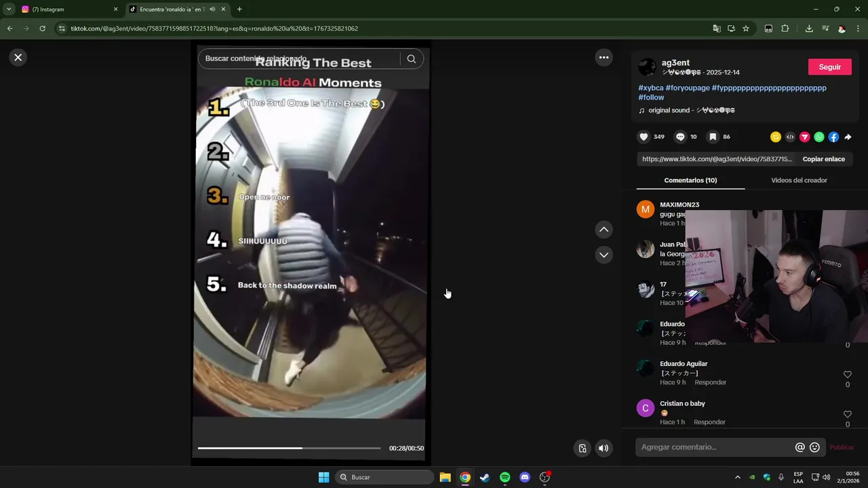Screen dimensions: 868x488
Task: Insert a mention with the @ icon
Action: [800, 447]
